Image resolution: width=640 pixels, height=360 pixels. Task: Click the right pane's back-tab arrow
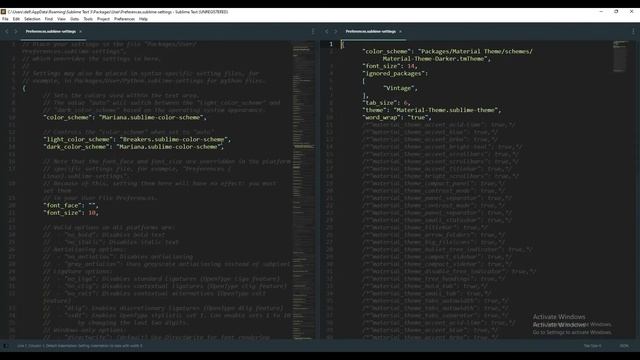pyautogui.click(x=327, y=31)
